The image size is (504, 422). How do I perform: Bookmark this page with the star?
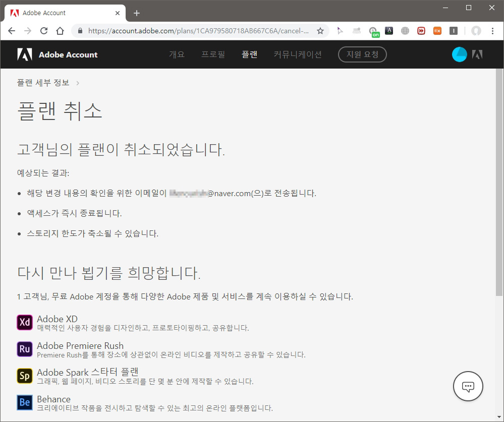pyautogui.click(x=320, y=31)
